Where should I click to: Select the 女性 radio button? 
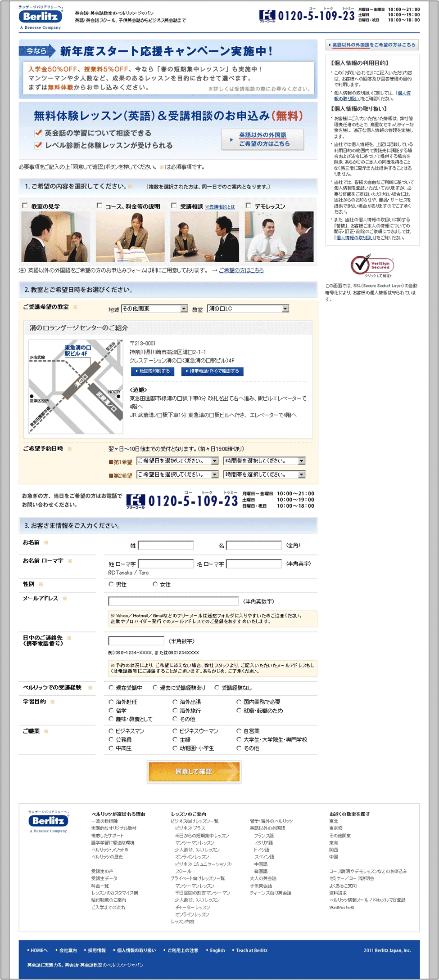[155, 584]
